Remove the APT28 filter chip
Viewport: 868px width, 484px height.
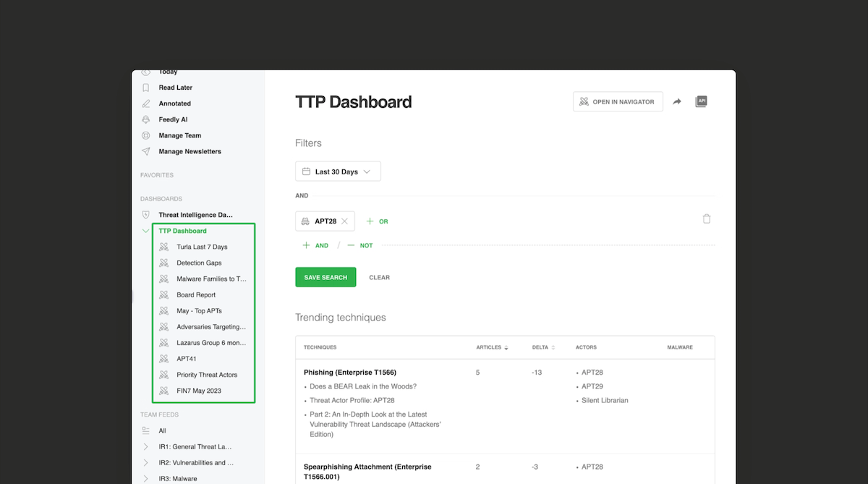click(x=346, y=221)
